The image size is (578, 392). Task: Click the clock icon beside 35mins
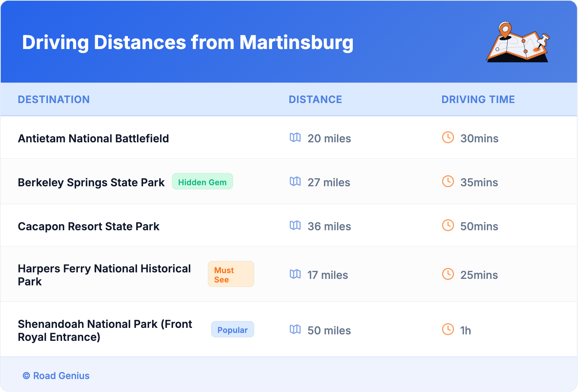pos(448,181)
